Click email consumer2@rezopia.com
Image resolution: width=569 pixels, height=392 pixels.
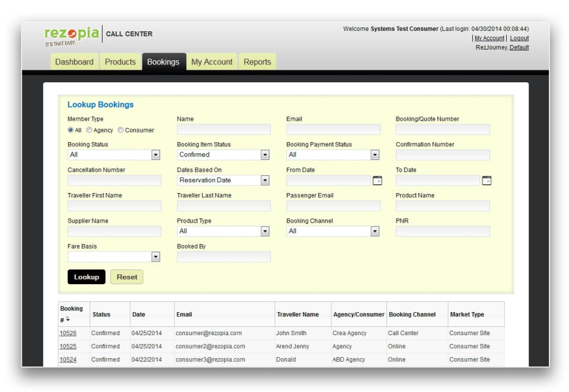(x=210, y=346)
